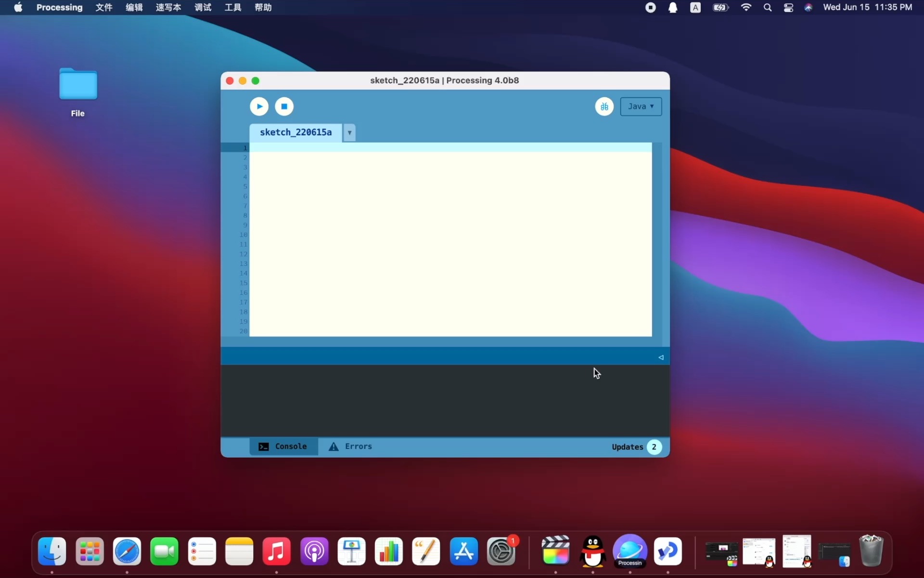Switch to the Console tab
Image resolution: width=924 pixels, height=578 pixels.
(x=283, y=447)
